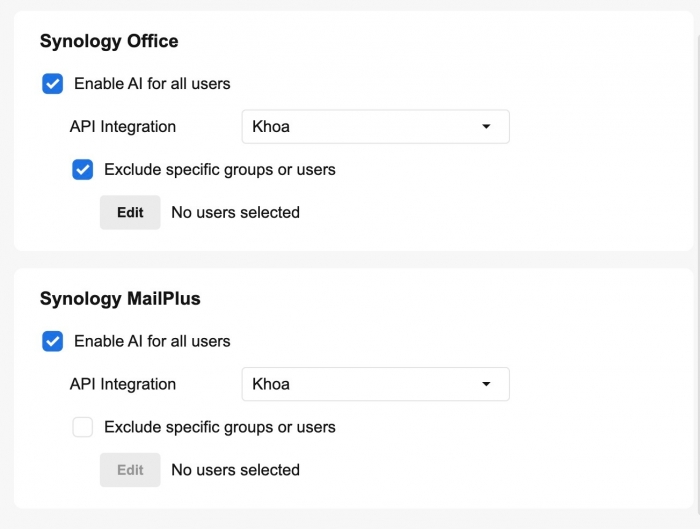Open the API Integration dropdown for Synology MailPlus

click(375, 384)
